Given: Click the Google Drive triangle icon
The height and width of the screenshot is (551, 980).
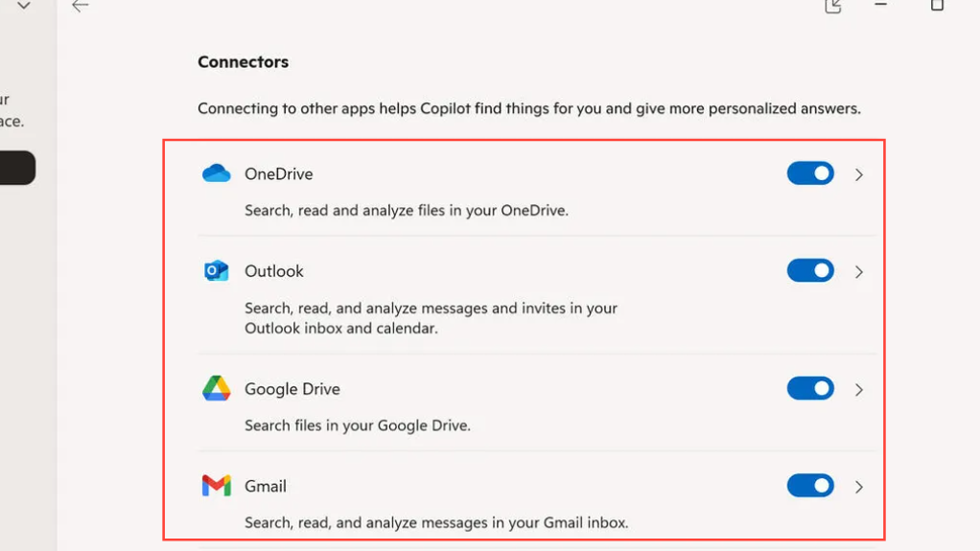Looking at the screenshot, I should (x=217, y=388).
